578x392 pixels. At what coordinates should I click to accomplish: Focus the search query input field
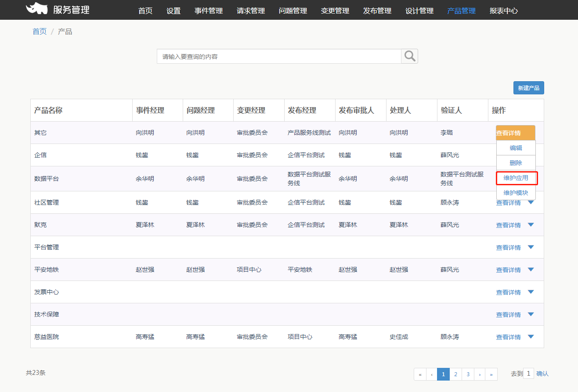point(279,56)
